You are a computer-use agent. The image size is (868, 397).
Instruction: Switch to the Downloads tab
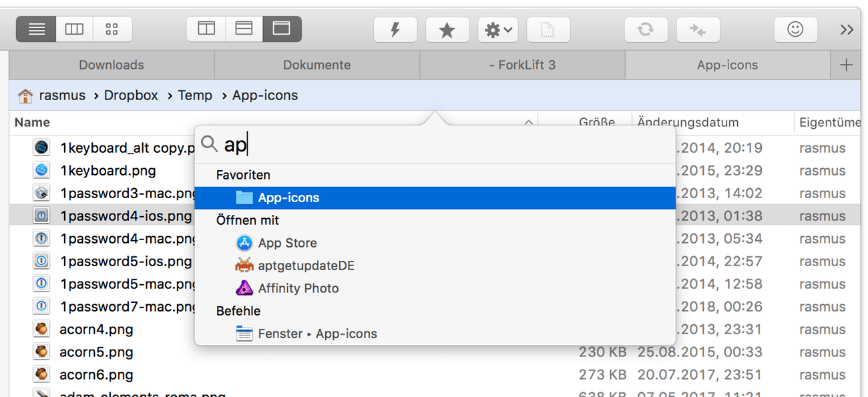click(x=112, y=65)
